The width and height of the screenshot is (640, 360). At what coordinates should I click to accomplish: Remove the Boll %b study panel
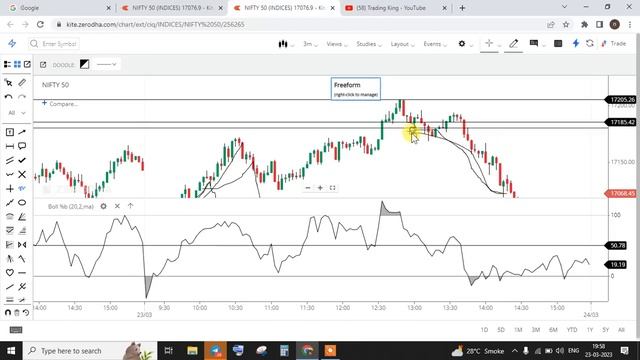[117, 206]
